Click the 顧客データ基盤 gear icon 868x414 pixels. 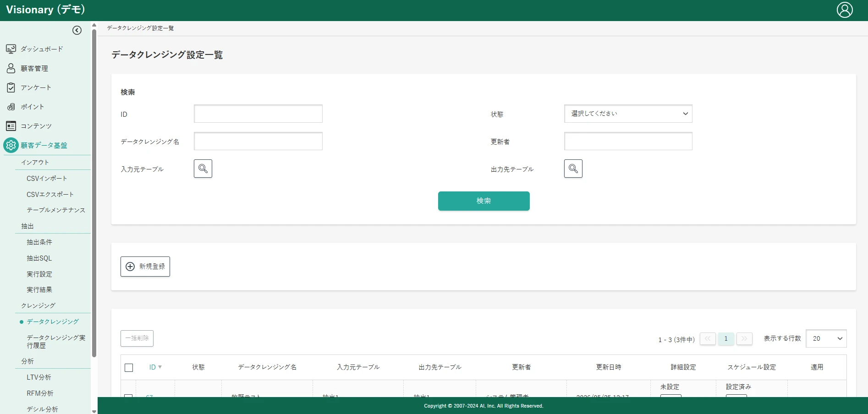click(11, 145)
